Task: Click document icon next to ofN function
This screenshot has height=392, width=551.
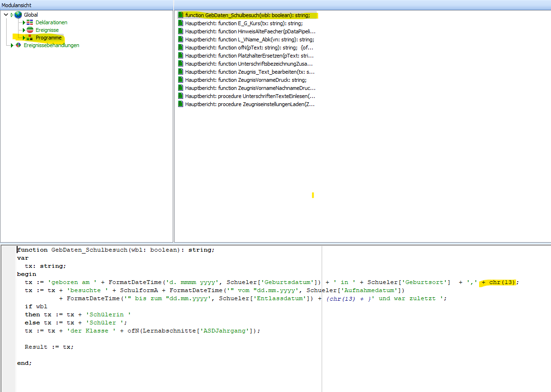Action: pyautogui.click(x=181, y=48)
